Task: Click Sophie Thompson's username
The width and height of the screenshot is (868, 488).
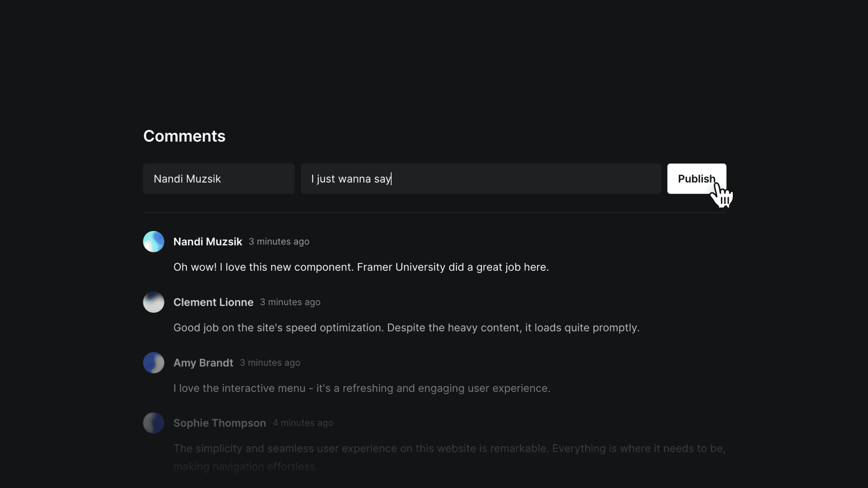Action: (x=220, y=423)
